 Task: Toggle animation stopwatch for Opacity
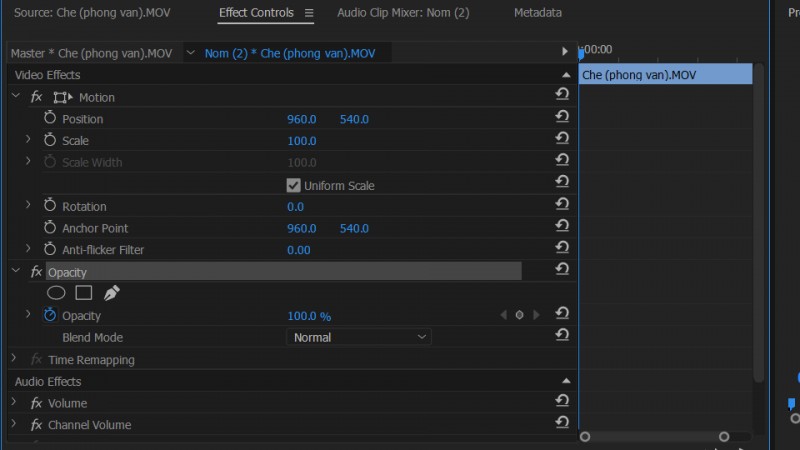click(x=49, y=315)
